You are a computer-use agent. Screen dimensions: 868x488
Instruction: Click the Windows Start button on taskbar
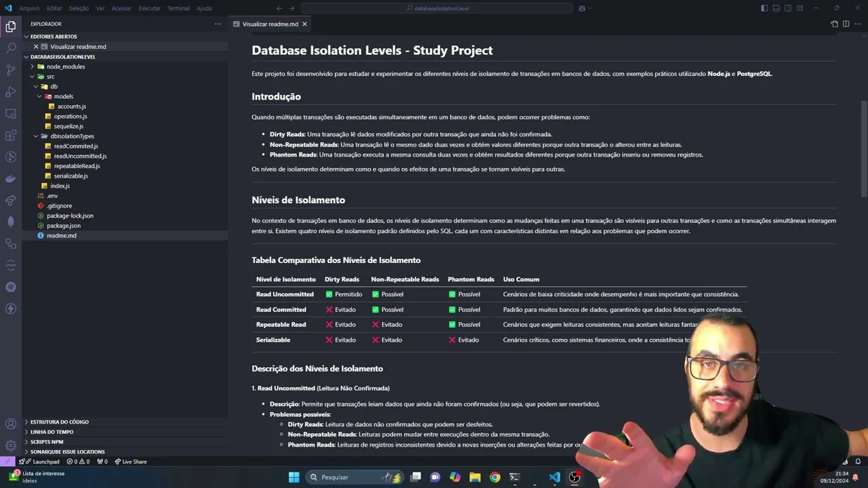294,477
